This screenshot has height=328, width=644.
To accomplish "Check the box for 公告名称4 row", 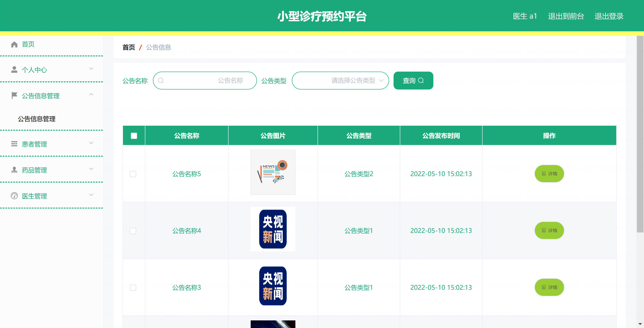I will click(x=133, y=231).
